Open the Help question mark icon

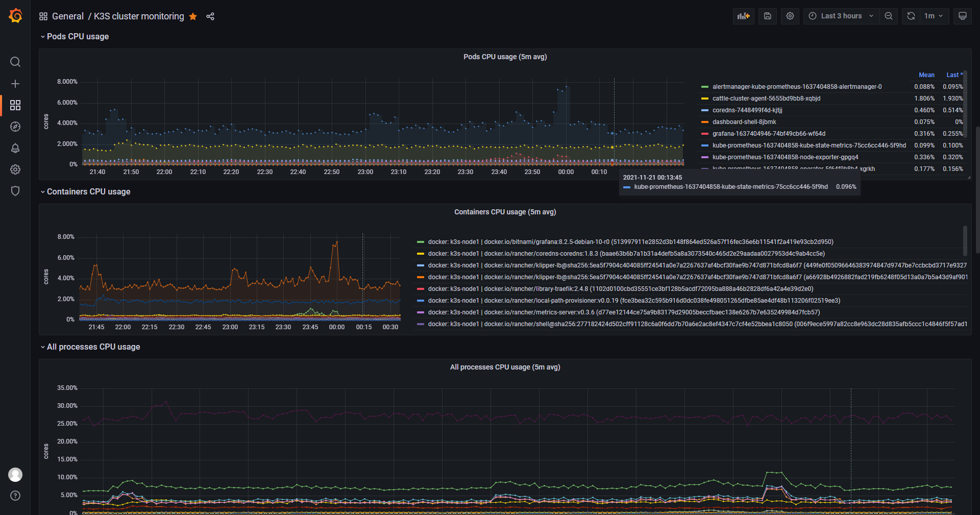15,496
